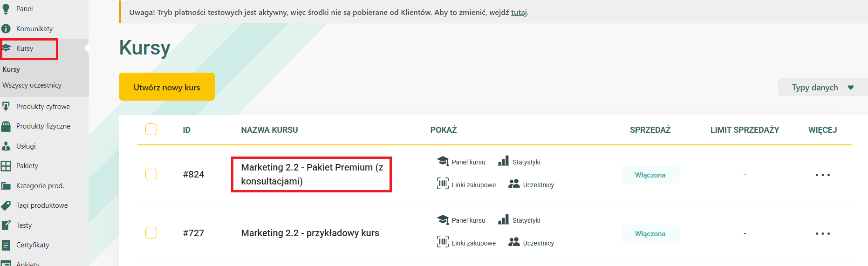868x266 pixels.
Task: Select all courses with header checkbox
Action: pos(151,130)
